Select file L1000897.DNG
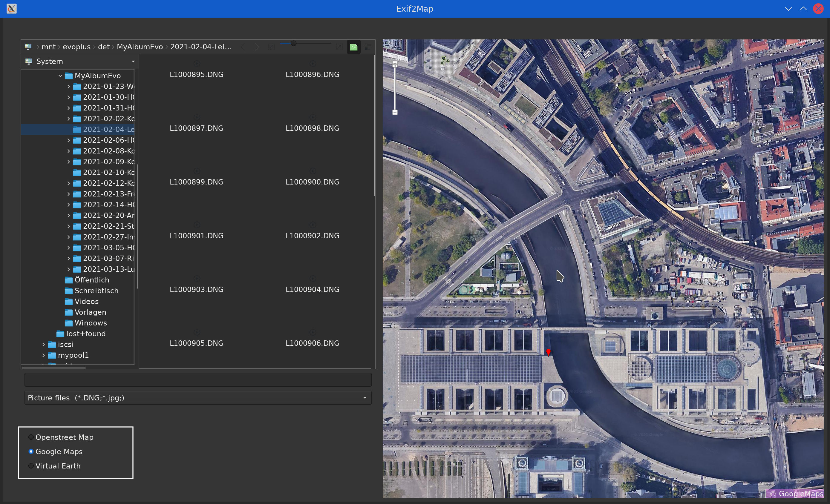The height and width of the screenshot is (504, 830). 197,128
